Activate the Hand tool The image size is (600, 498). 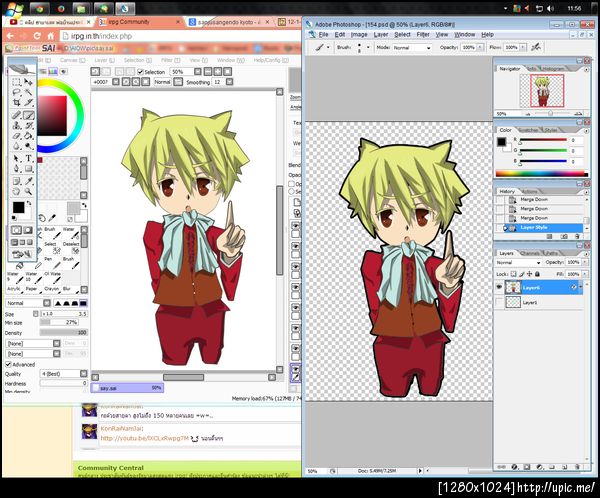pos(16,191)
